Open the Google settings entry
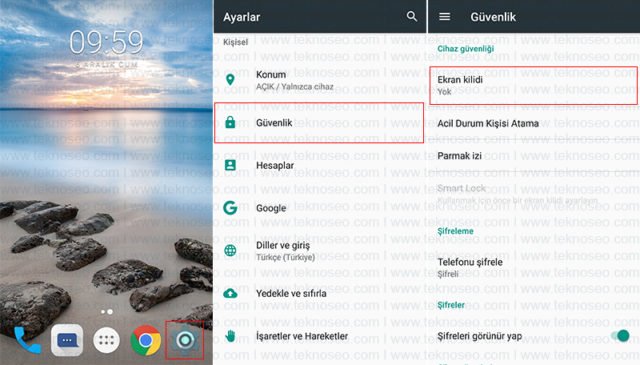Viewport: 640px width, 365px height. 320,208
